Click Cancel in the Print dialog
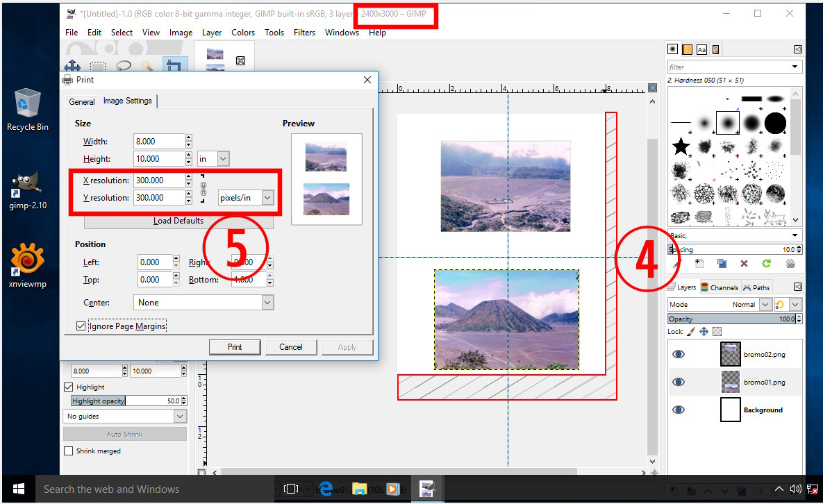823x504 pixels. point(291,347)
